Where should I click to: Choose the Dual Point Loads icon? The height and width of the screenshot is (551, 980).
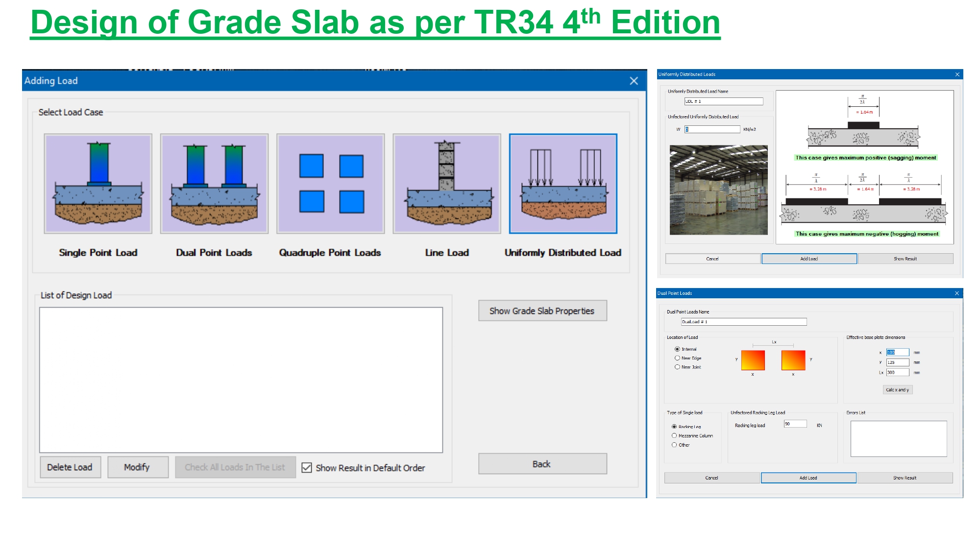(x=214, y=184)
